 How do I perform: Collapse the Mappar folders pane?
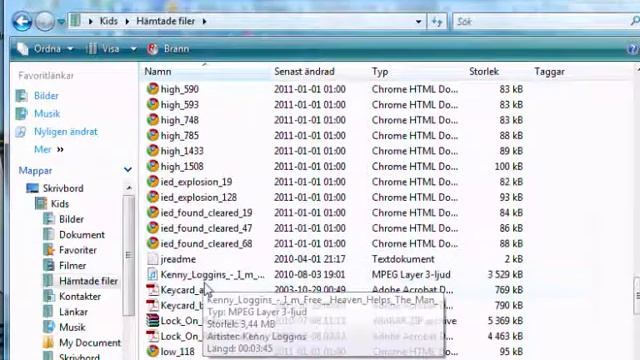pyautogui.click(x=128, y=169)
